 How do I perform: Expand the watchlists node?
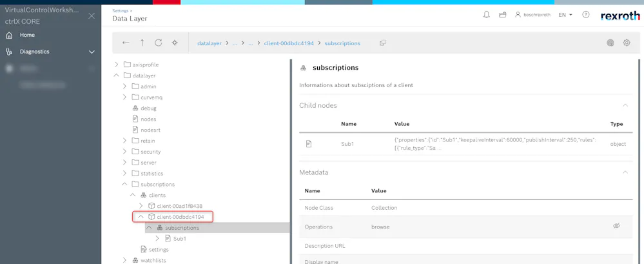coord(124,260)
